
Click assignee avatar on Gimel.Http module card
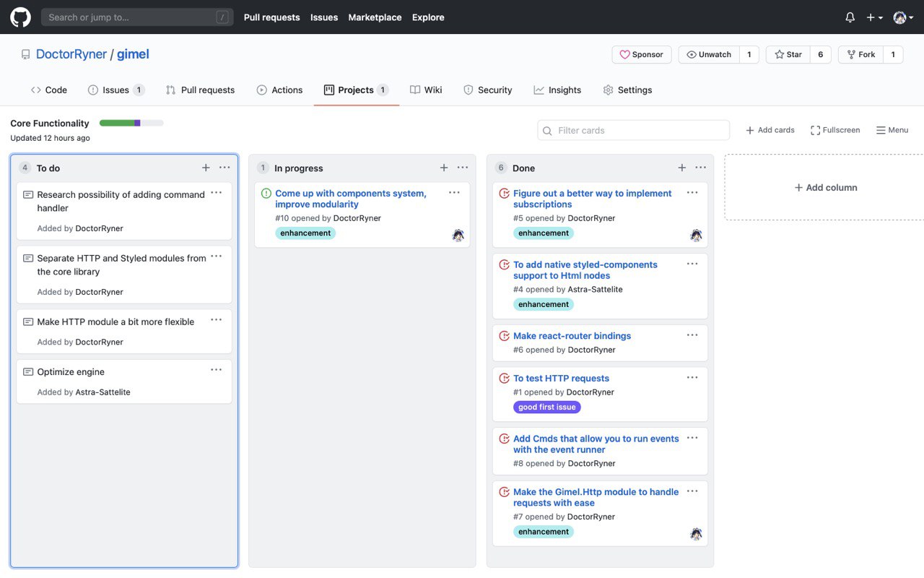point(696,533)
